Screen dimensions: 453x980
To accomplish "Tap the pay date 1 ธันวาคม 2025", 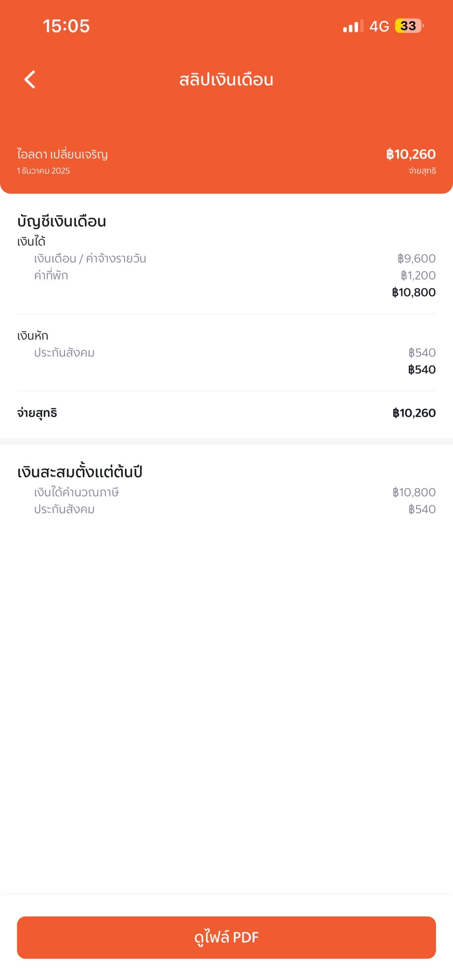I will (x=43, y=171).
